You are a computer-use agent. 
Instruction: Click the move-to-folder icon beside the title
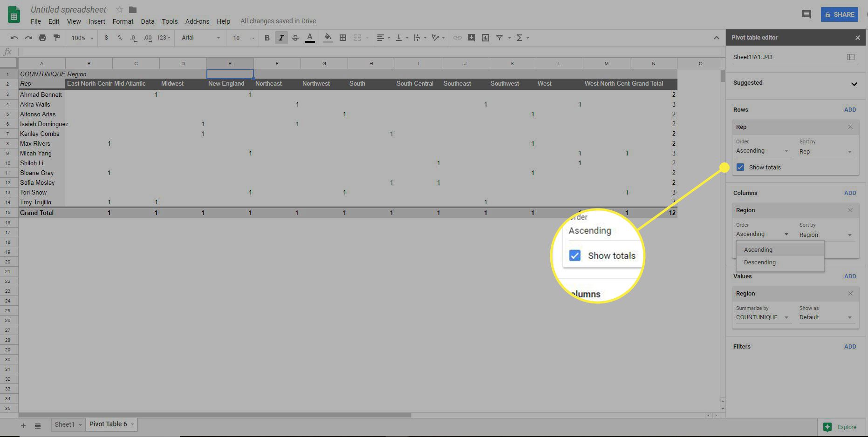point(133,9)
